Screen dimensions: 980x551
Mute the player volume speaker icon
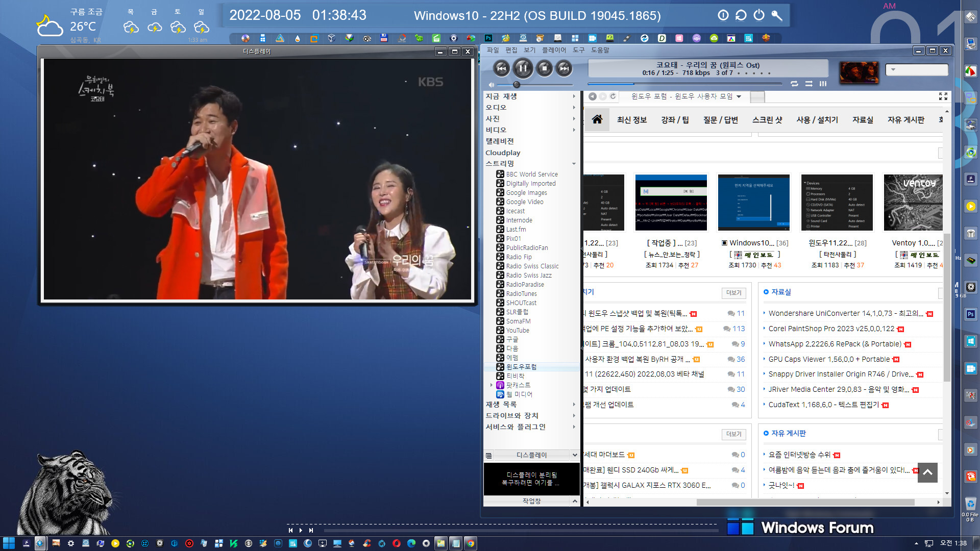click(491, 85)
